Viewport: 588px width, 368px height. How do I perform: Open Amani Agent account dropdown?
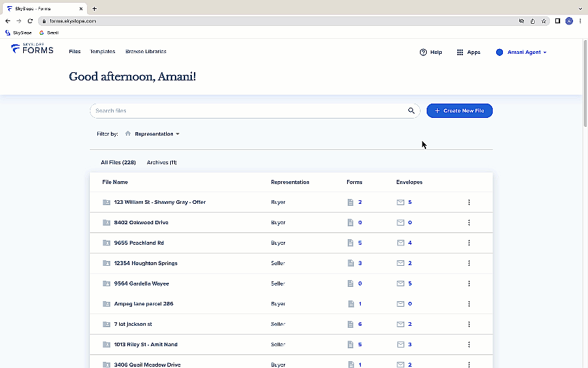pyautogui.click(x=521, y=52)
